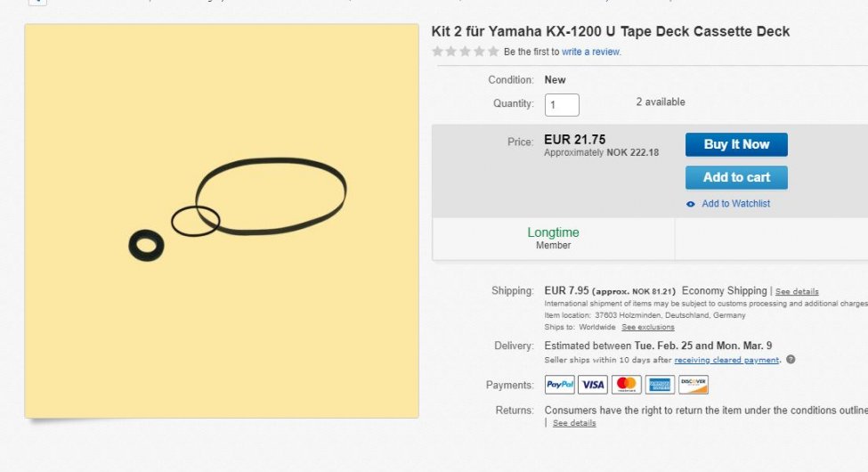This screenshot has height=472, width=868.
Task: Open receiving cleared payment link
Action: pos(726,360)
